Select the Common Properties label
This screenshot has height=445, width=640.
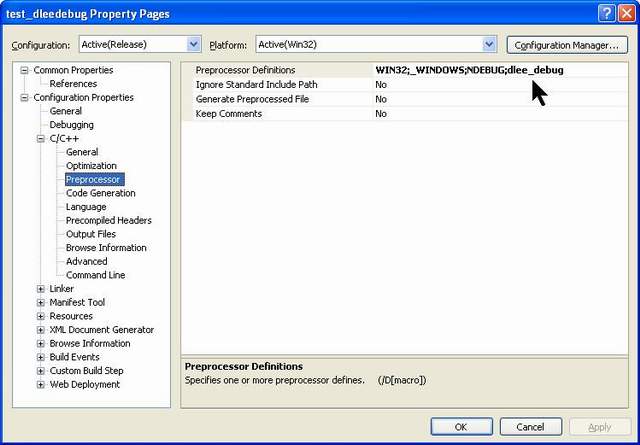point(73,70)
